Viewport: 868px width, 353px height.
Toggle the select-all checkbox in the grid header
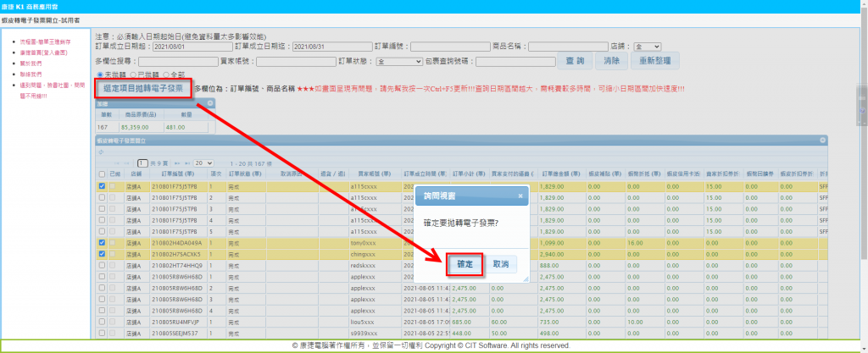coord(102,173)
